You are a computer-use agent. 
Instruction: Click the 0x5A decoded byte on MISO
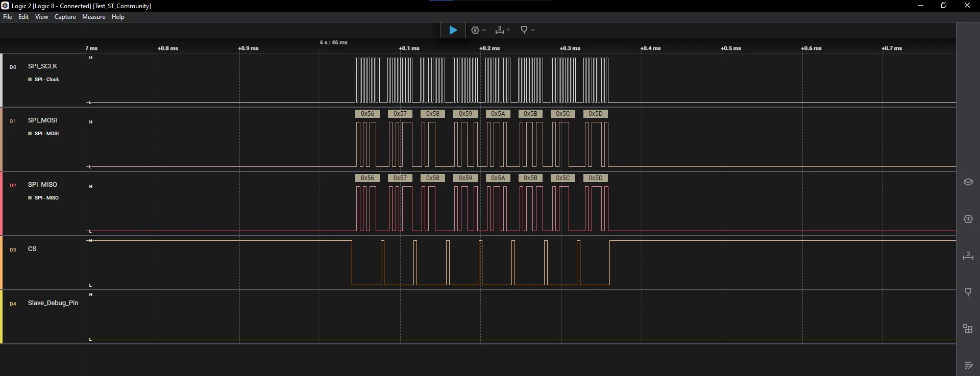click(x=498, y=178)
